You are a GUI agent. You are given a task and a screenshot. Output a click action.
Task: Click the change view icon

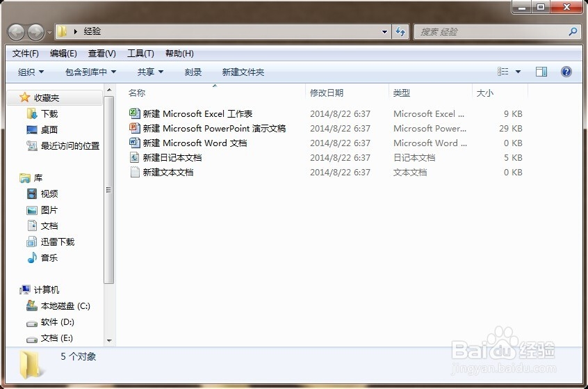click(x=503, y=72)
